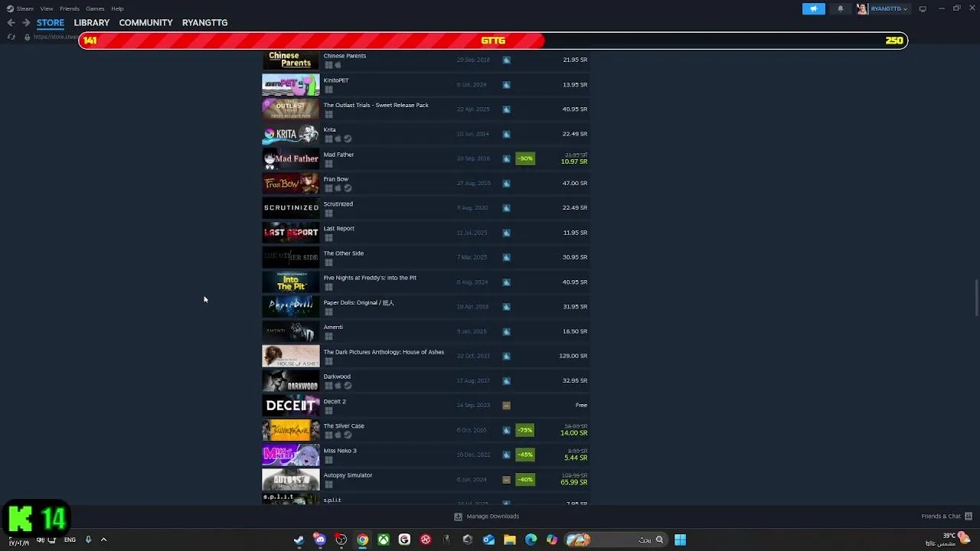Go forward with the forward arrow
This screenshot has width=980, height=551.
pyautogui.click(x=26, y=23)
